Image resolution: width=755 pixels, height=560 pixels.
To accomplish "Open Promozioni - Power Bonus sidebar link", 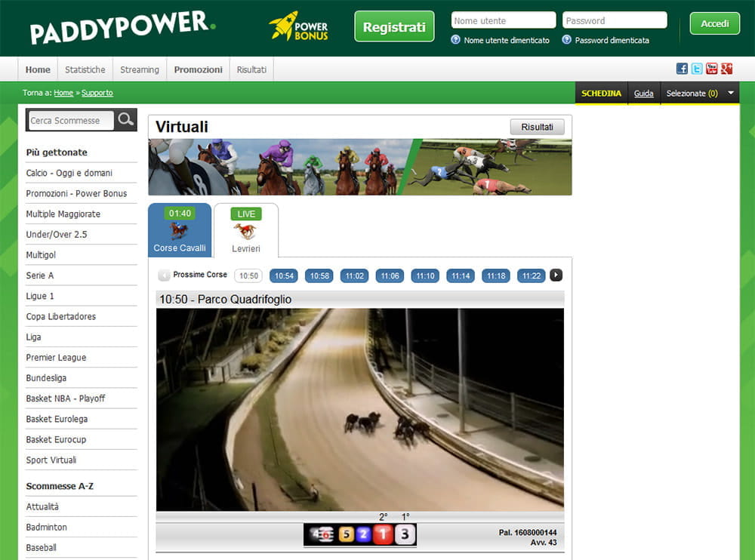I will click(x=76, y=193).
